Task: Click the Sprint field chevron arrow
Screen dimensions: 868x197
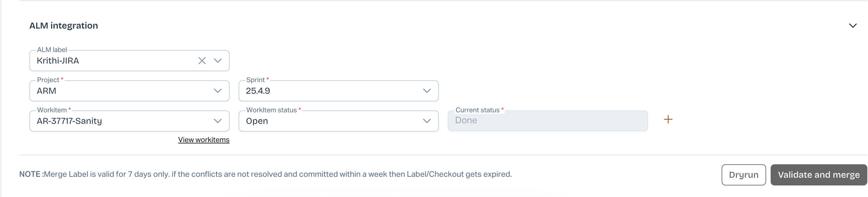Action: [x=427, y=91]
